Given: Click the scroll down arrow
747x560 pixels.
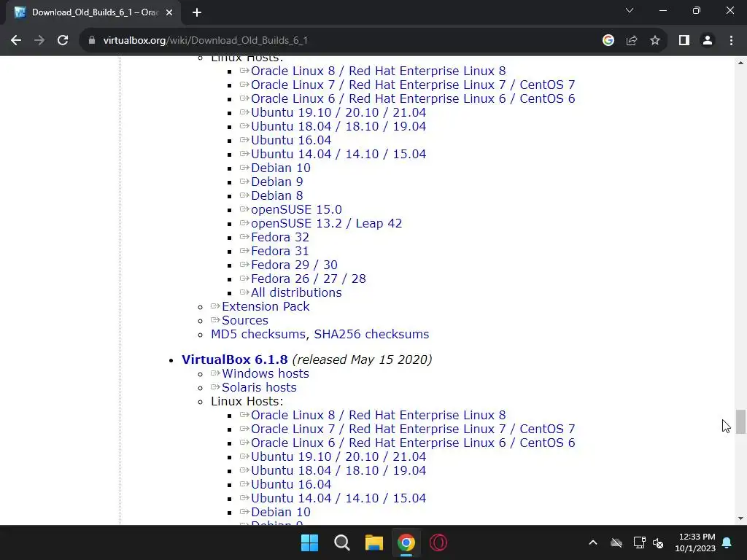Looking at the screenshot, I should click(x=740, y=518).
